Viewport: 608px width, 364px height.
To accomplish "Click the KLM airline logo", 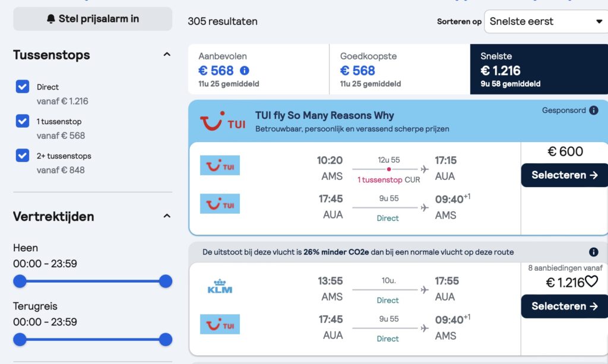I will point(220,287).
